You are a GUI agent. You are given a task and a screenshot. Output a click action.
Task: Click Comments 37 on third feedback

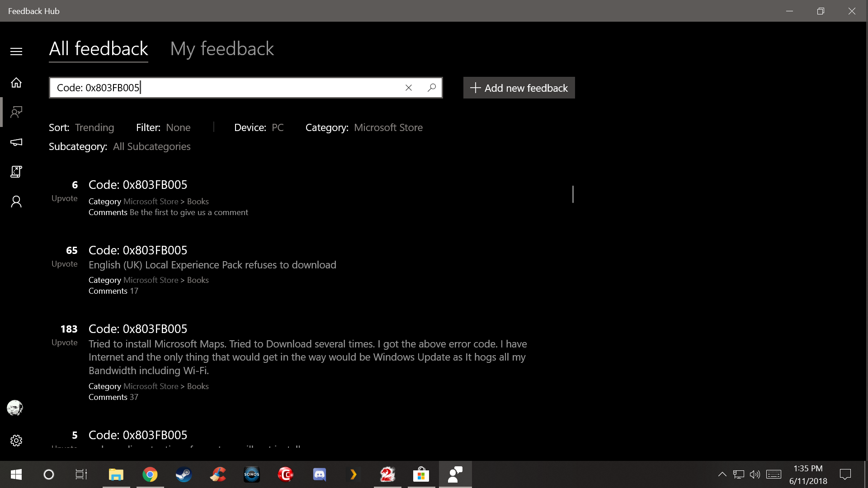click(113, 397)
